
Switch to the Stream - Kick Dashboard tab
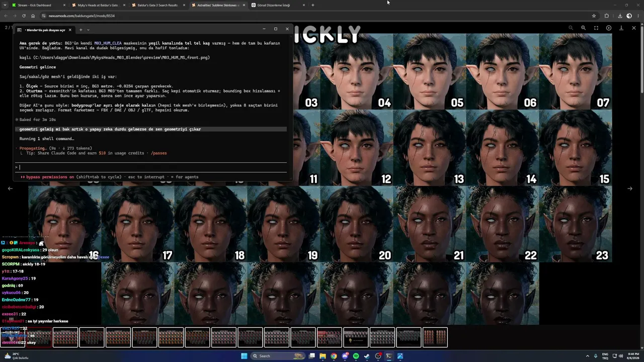click(x=39, y=5)
